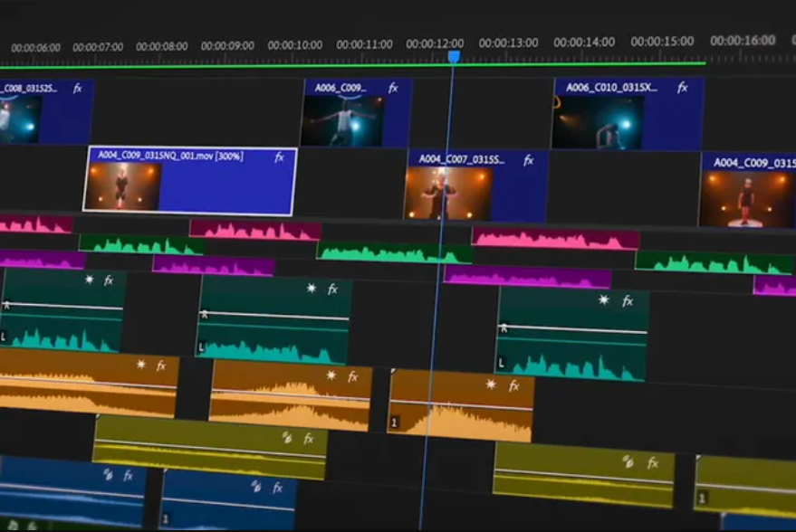Click the effect icon on yellow clip below 00:00:14:00
This screenshot has height=532, width=796.
tap(628, 461)
